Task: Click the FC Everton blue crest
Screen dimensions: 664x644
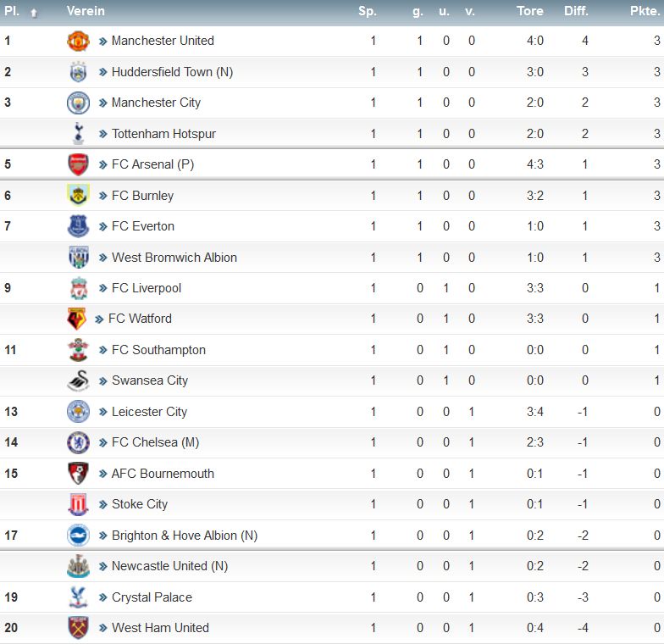Action: (78, 226)
